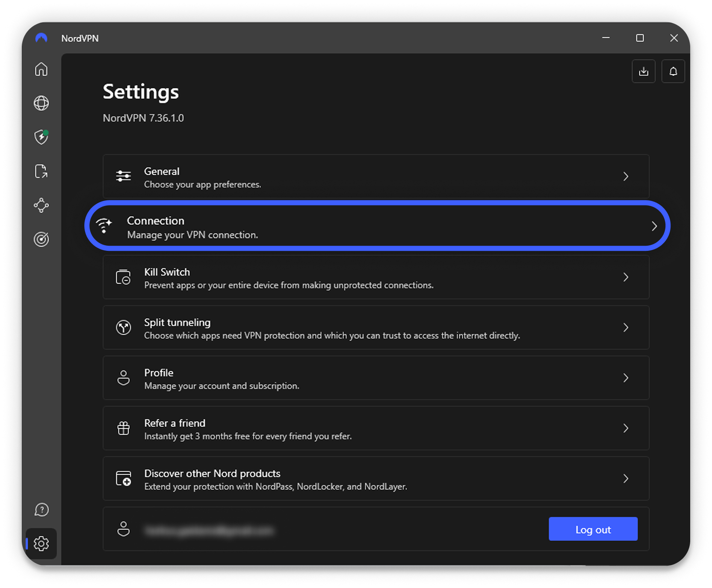Image resolution: width=712 pixels, height=588 pixels.
Task: Expand the Kill Switch chevron arrow
Action: pos(626,277)
